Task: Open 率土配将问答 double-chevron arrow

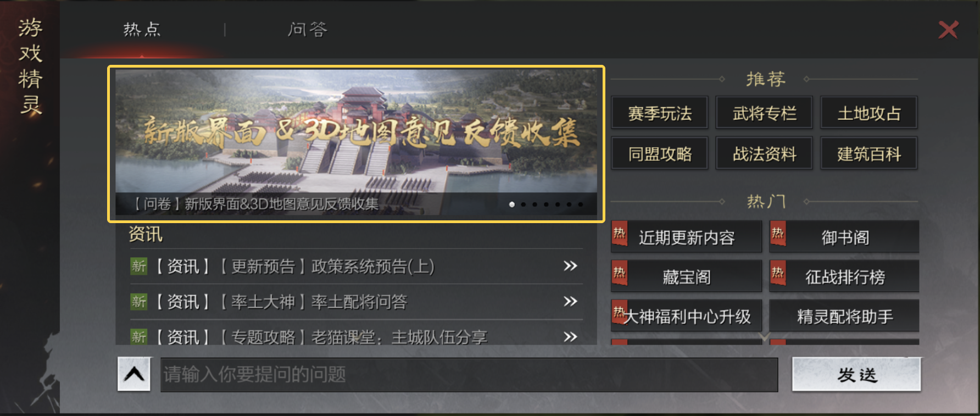Action: coord(570,301)
